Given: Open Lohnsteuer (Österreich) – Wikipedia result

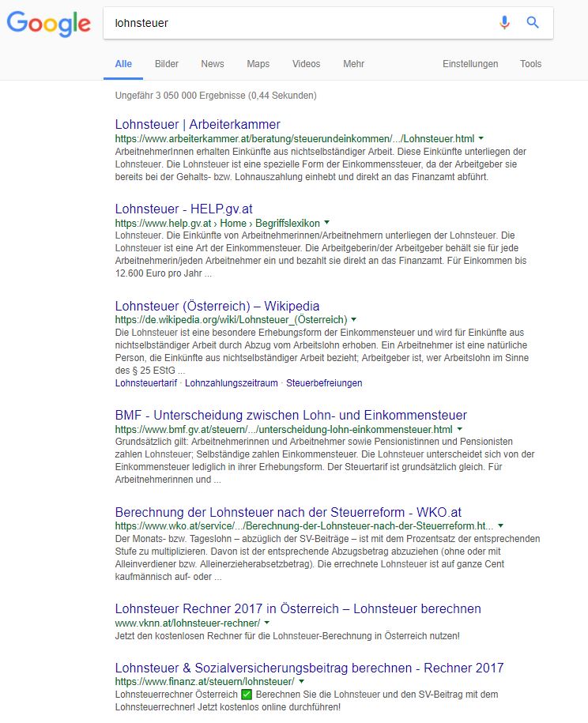Looking at the screenshot, I should [x=217, y=306].
